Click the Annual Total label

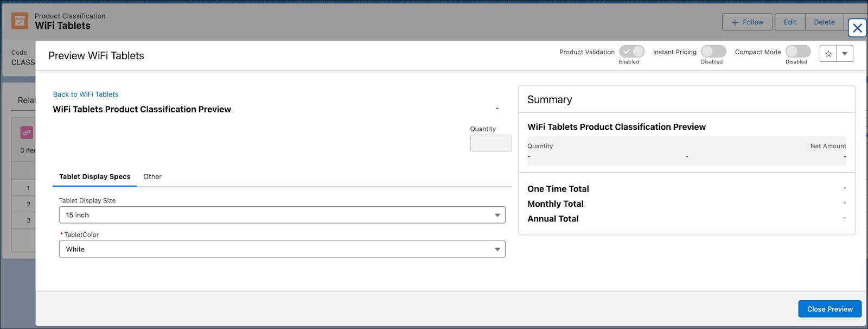[x=553, y=219]
